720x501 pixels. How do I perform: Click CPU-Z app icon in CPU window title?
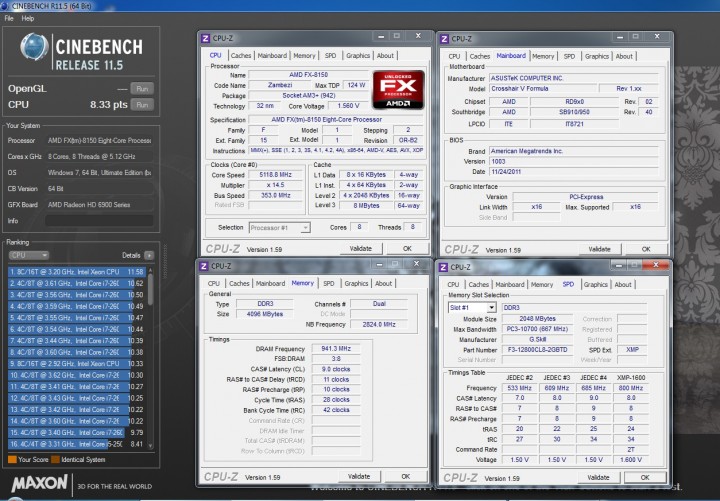tap(205, 38)
